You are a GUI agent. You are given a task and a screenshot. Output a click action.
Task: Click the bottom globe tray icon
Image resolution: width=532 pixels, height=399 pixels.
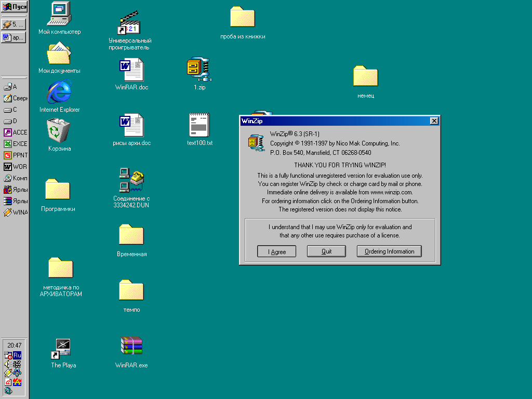(x=8, y=391)
